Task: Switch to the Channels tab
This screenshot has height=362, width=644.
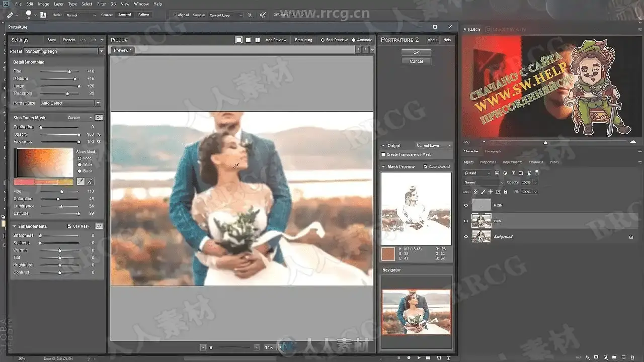Action: [536, 162]
